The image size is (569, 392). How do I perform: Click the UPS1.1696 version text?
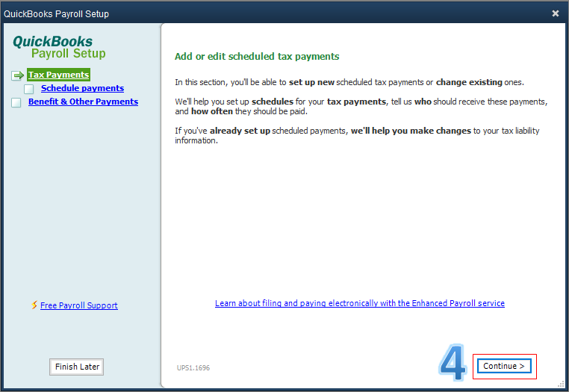193,367
